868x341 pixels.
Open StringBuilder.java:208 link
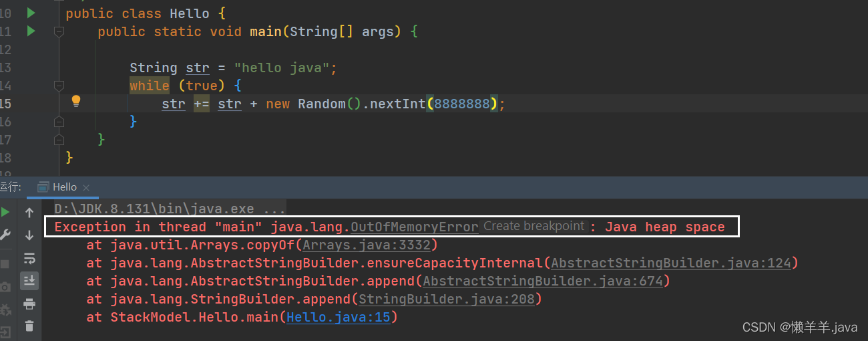447,300
